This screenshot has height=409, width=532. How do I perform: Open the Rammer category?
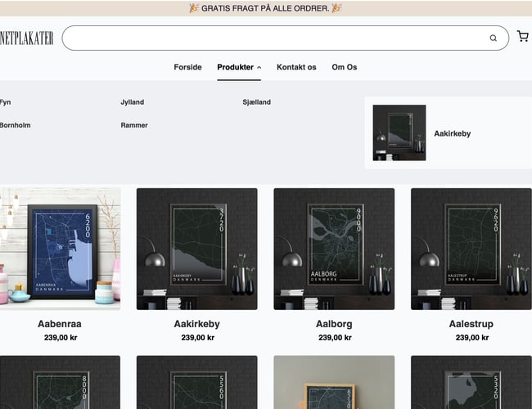[x=134, y=125]
